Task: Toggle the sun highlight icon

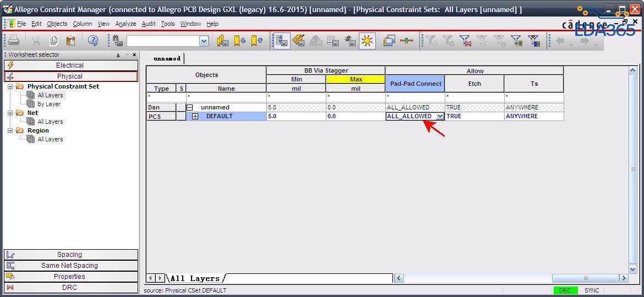Action: pyautogui.click(x=367, y=41)
